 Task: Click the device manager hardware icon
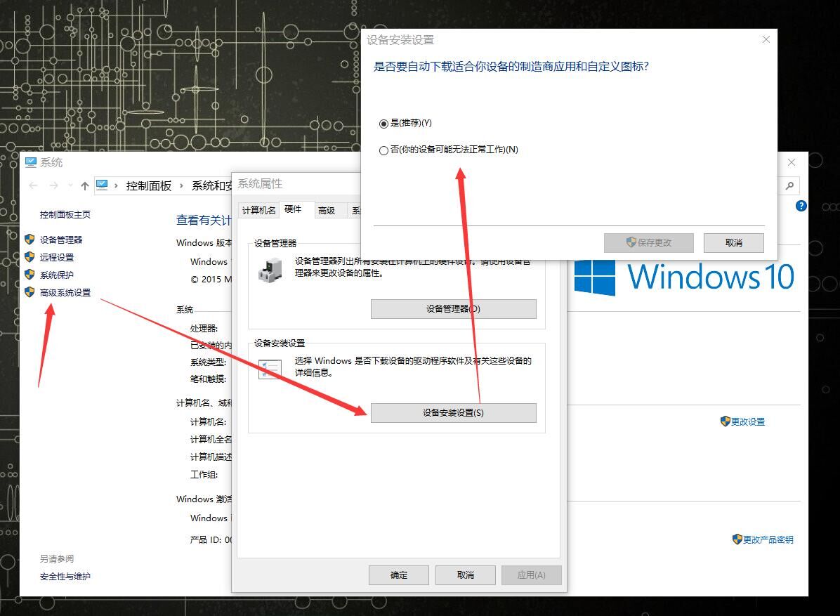pyautogui.click(x=270, y=270)
